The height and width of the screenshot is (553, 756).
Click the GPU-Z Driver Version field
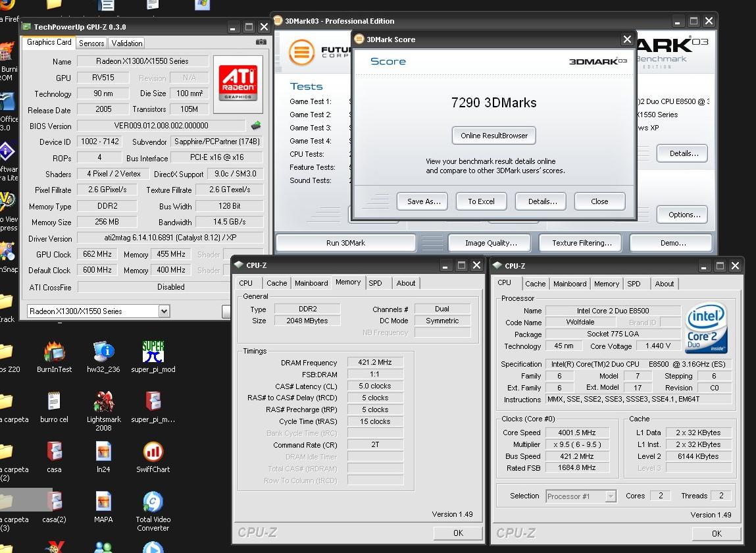click(x=170, y=238)
